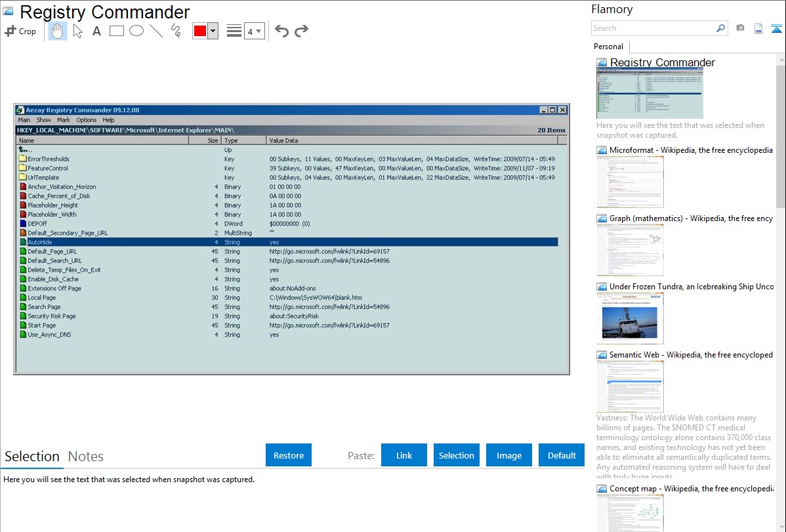Screen dimensions: 786x532
Task: Click the highlighted AutoHide row
Action: pyautogui.click(x=287, y=242)
